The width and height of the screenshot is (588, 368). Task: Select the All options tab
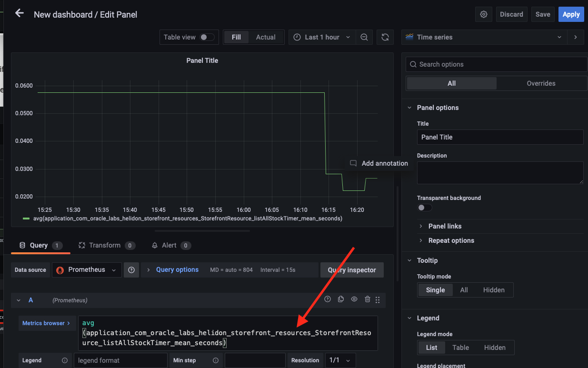(x=451, y=83)
